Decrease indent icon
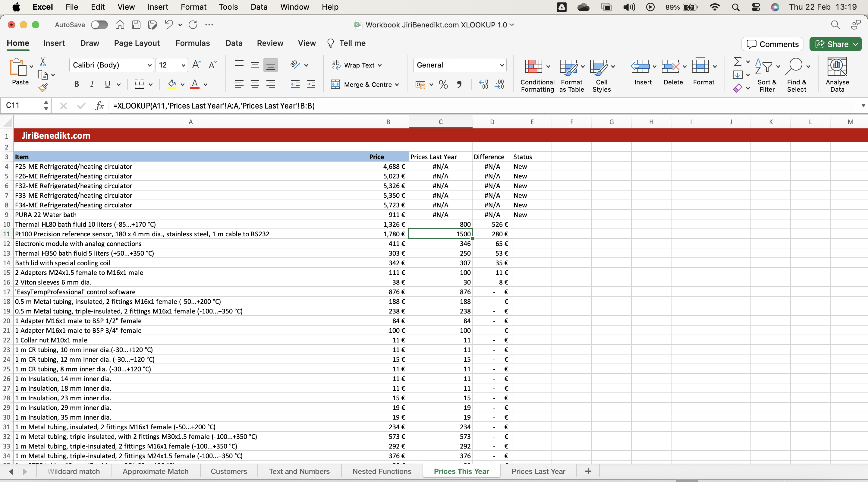 [x=295, y=84]
